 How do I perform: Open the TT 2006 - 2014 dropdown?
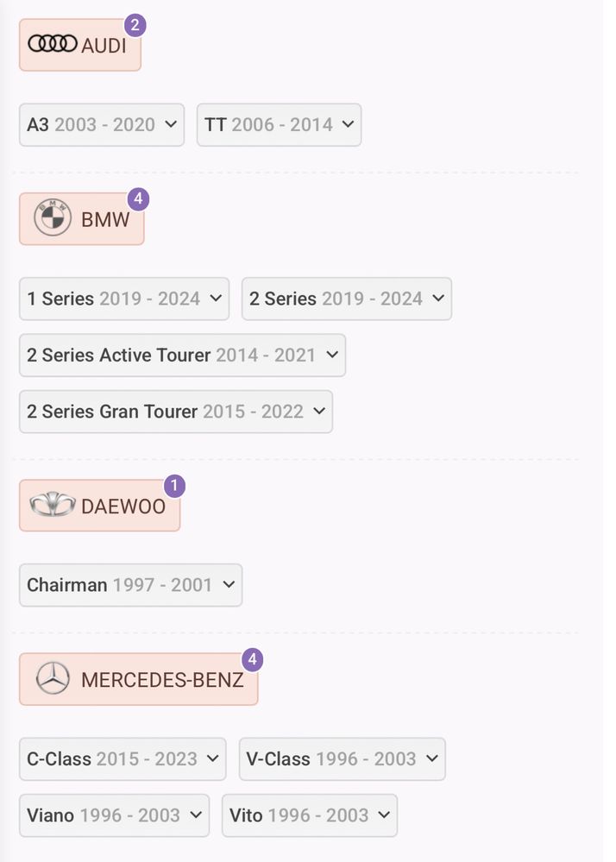[280, 125]
